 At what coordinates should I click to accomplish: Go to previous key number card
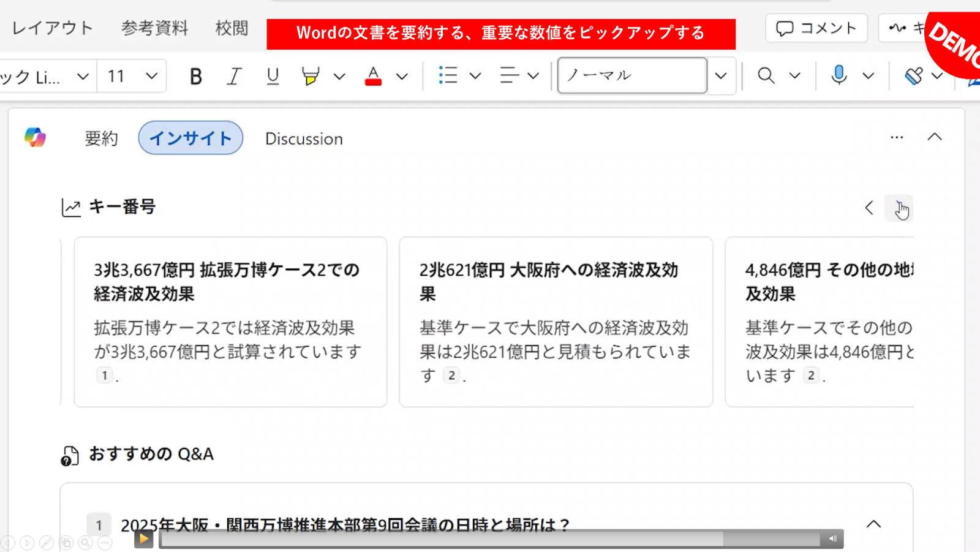pos(869,208)
